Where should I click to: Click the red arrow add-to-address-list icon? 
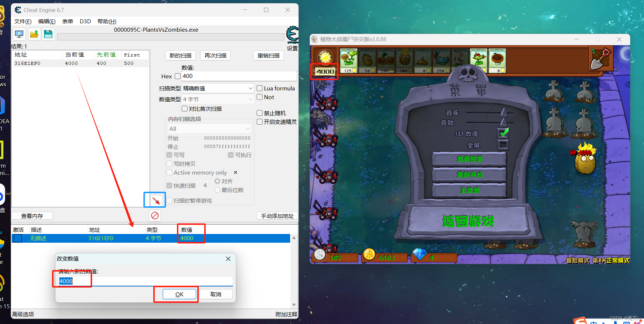click(156, 200)
